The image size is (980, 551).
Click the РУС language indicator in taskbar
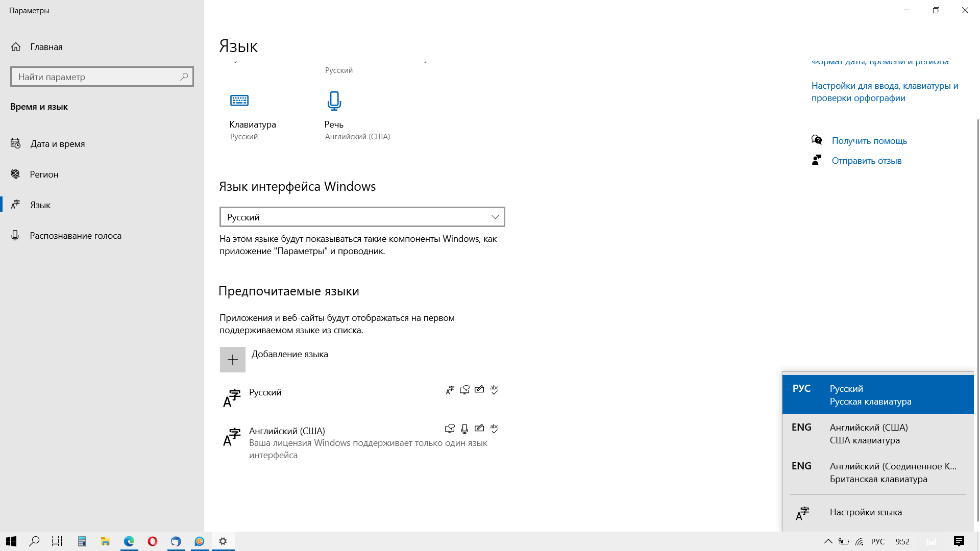tap(877, 541)
